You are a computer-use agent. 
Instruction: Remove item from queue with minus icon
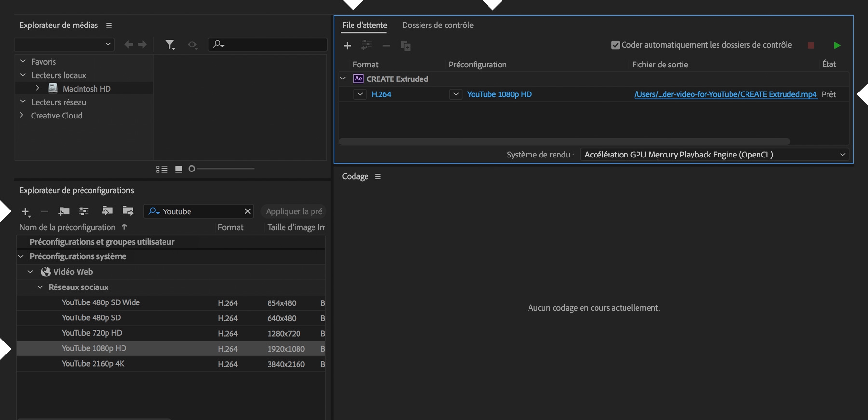click(386, 46)
